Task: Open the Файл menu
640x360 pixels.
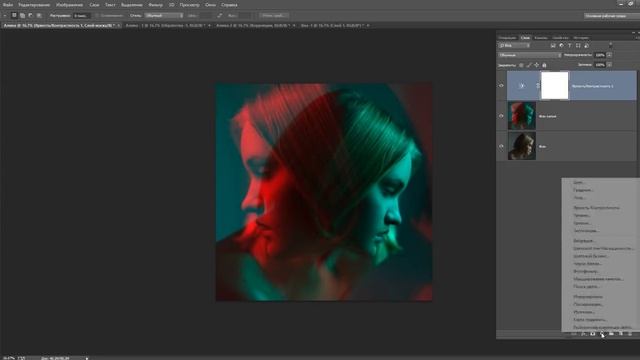Action: [8, 5]
